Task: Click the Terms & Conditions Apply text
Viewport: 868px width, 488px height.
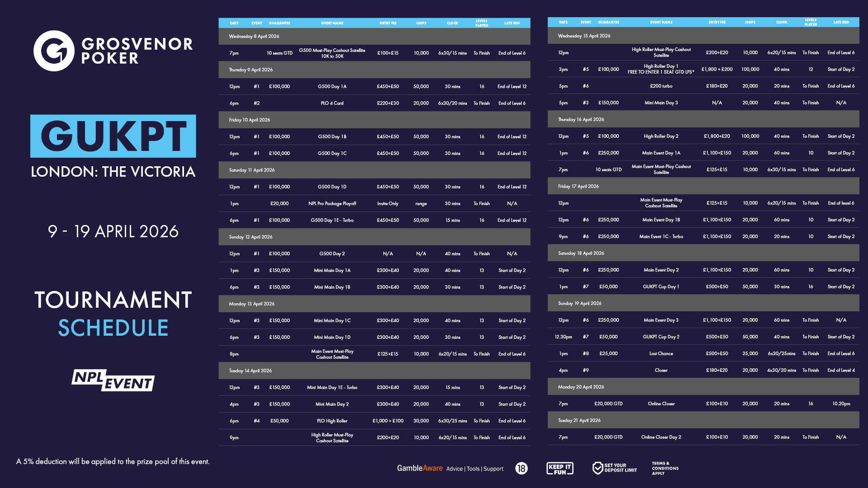Action: [665, 468]
